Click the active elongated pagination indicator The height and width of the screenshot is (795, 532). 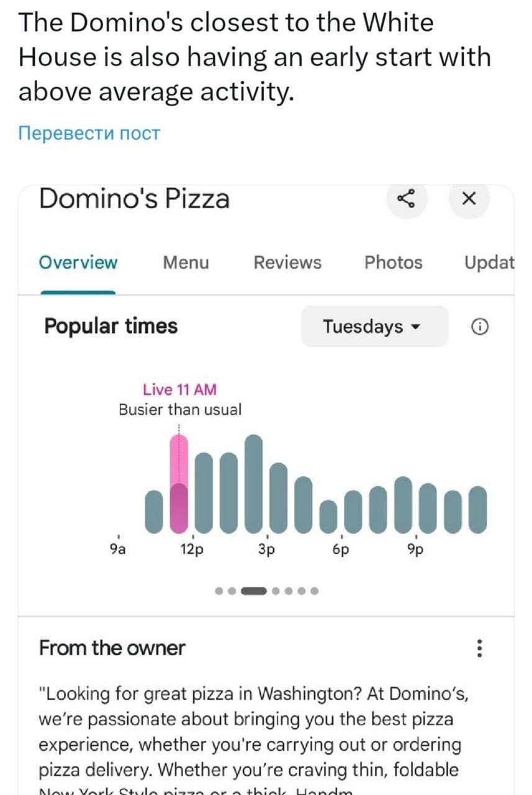point(253,591)
